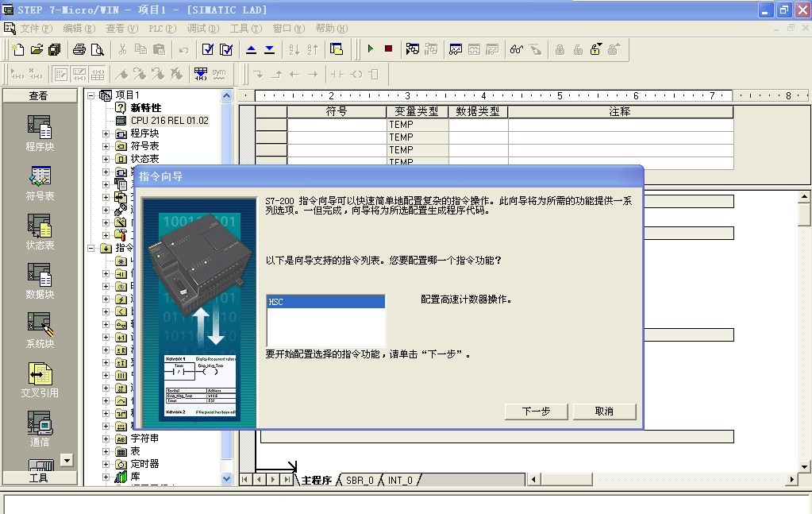The image size is (812, 514).
Task: Open System Block in the view bar
Action: coord(40,330)
